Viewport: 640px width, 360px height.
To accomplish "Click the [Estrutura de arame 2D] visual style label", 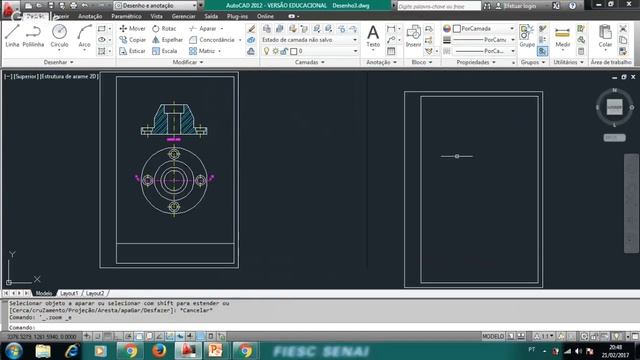I will pos(69,76).
